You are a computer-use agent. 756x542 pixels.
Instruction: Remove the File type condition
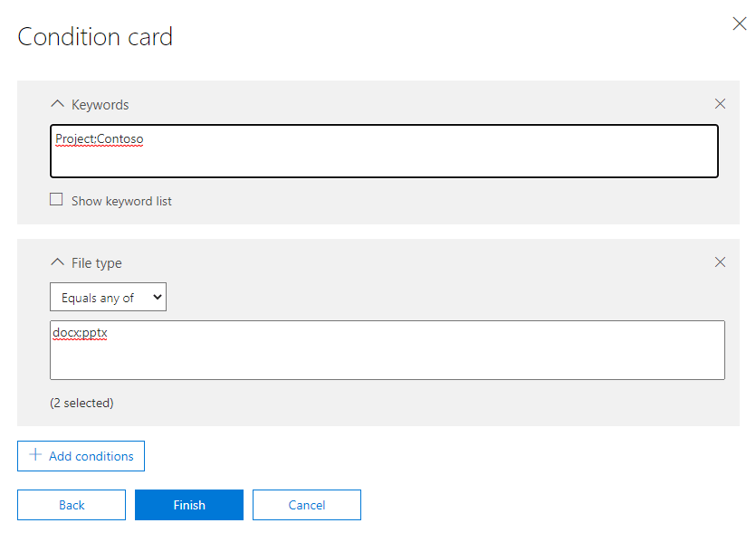pos(720,262)
